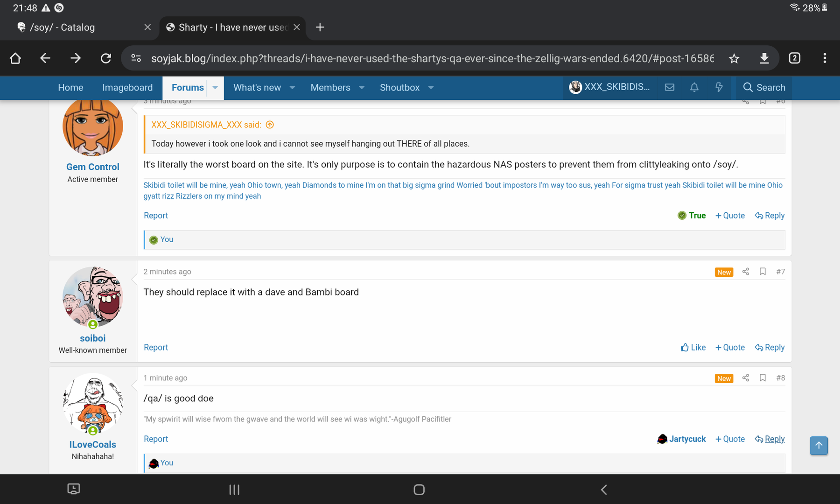The height and width of the screenshot is (504, 840).
Task: Open a new tab with the plus icon
Action: click(320, 28)
